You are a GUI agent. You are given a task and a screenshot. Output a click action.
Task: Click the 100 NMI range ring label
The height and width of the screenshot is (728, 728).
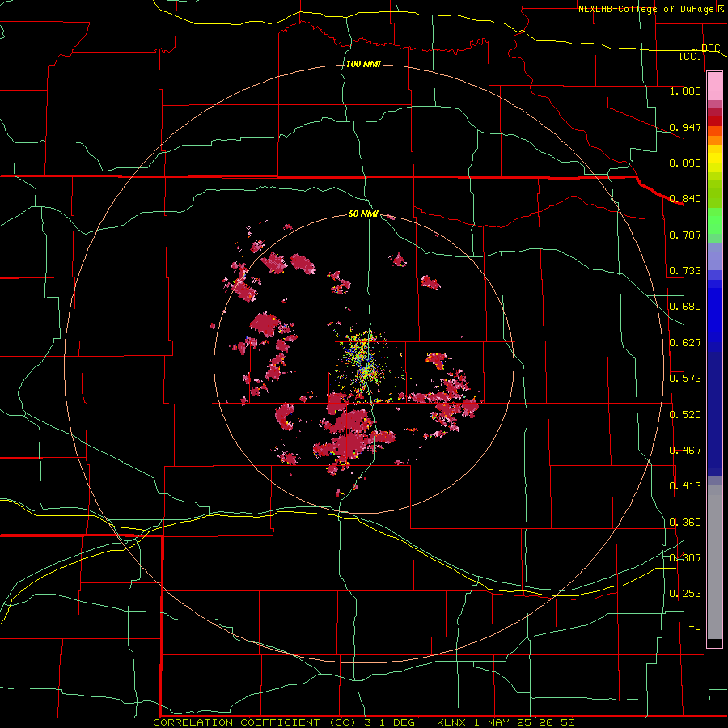coord(363,64)
